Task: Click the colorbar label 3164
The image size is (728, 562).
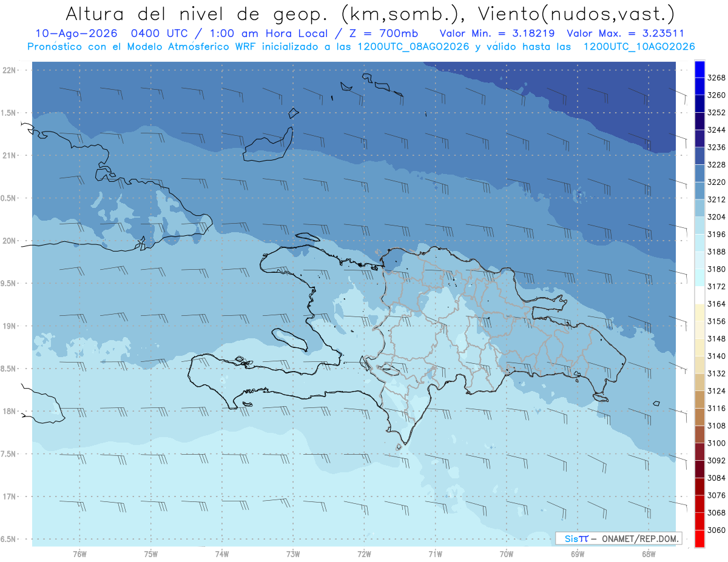Action: click(716, 304)
